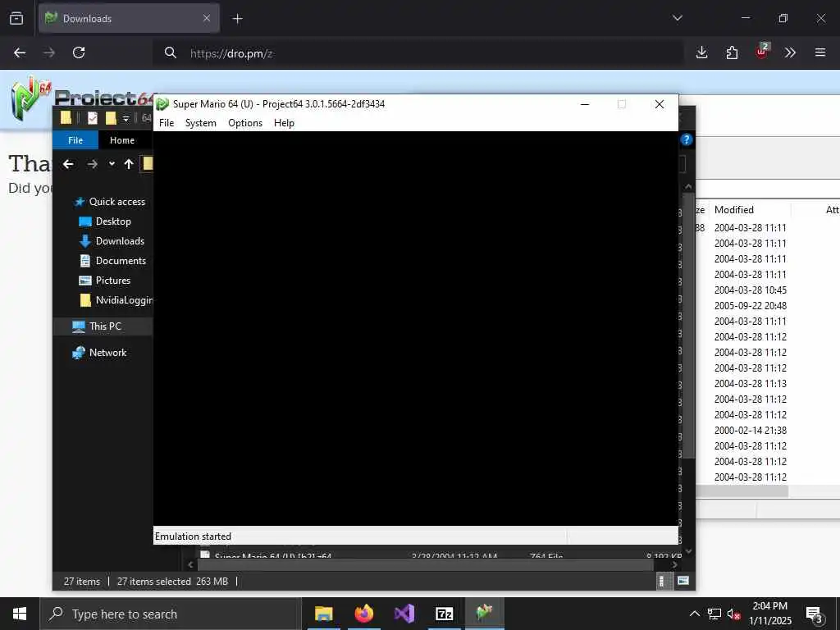This screenshot has width=840, height=630.
Task: Click Explorer vertical scrollbar up arrow
Action: click(688, 186)
